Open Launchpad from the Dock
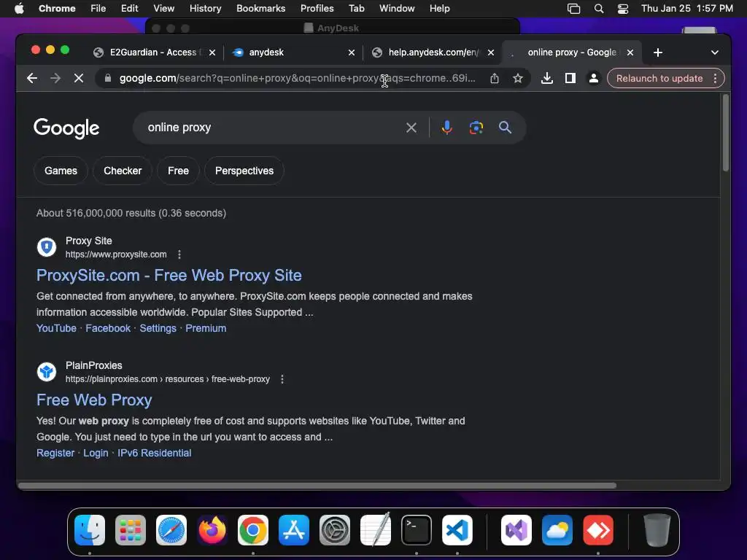 click(x=131, y=530)
